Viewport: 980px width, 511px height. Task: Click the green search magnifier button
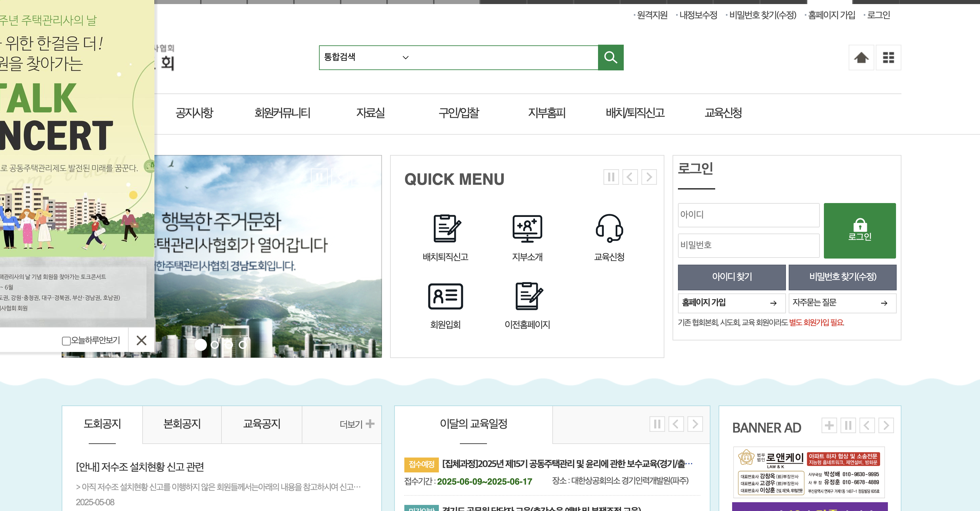[610, 58]
